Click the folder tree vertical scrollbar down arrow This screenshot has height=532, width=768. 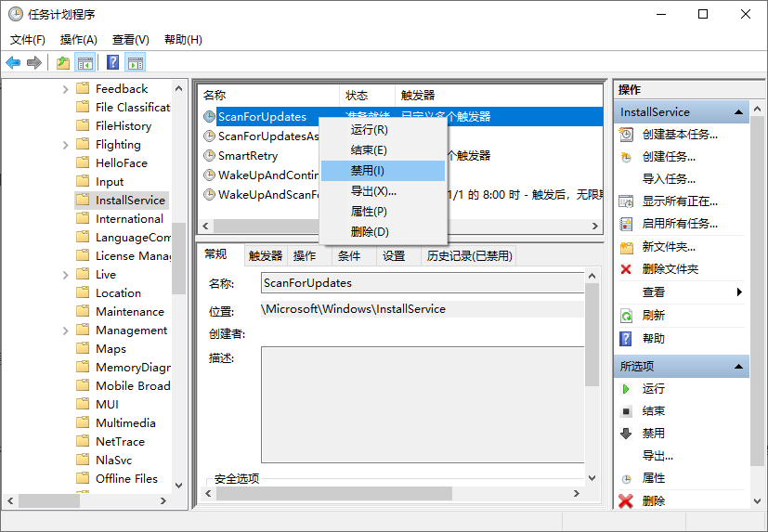179,486
